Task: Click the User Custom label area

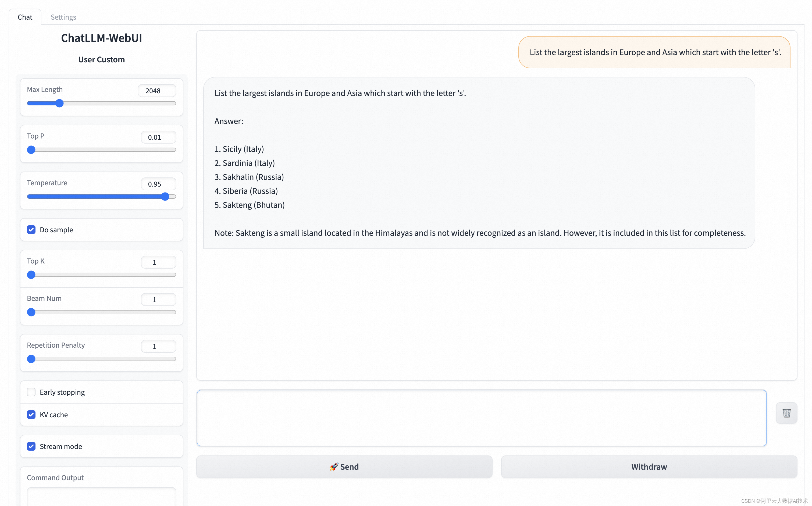Action: coord(101,59)
